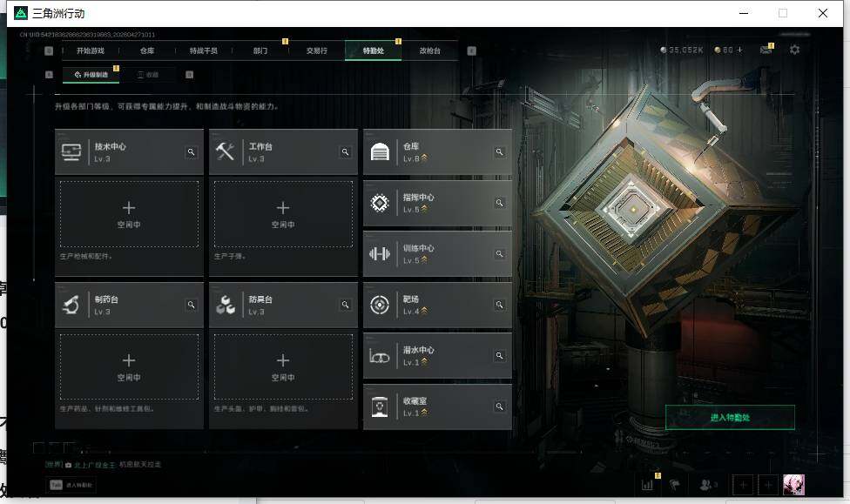This screenshot has height=504, width=850.
Task: Click the magnifier icon on 工作台
Action: [345, 152]
